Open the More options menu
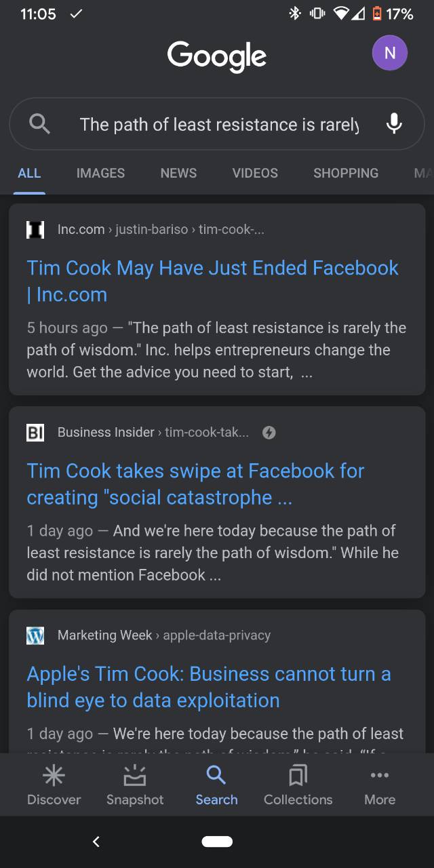 pyautogui.click(x=379, y=785)
